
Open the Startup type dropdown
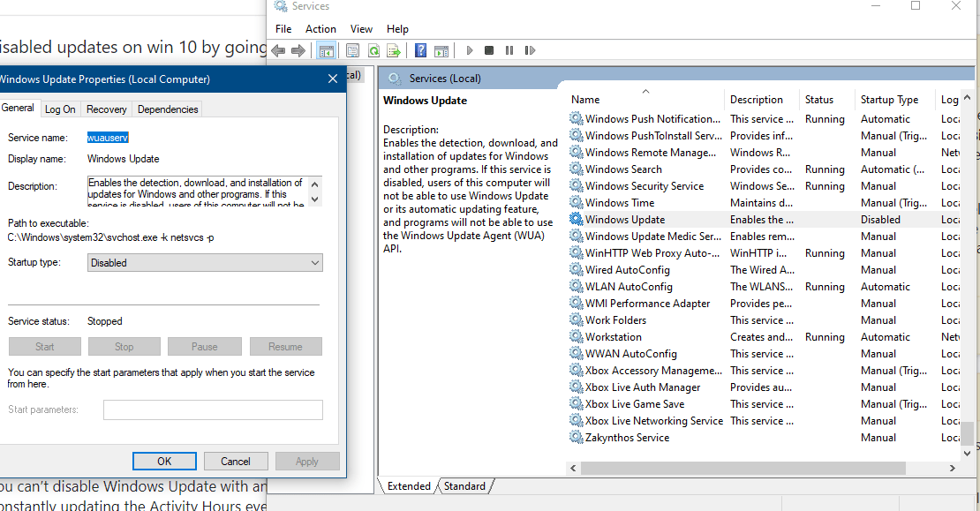point(205,262)
